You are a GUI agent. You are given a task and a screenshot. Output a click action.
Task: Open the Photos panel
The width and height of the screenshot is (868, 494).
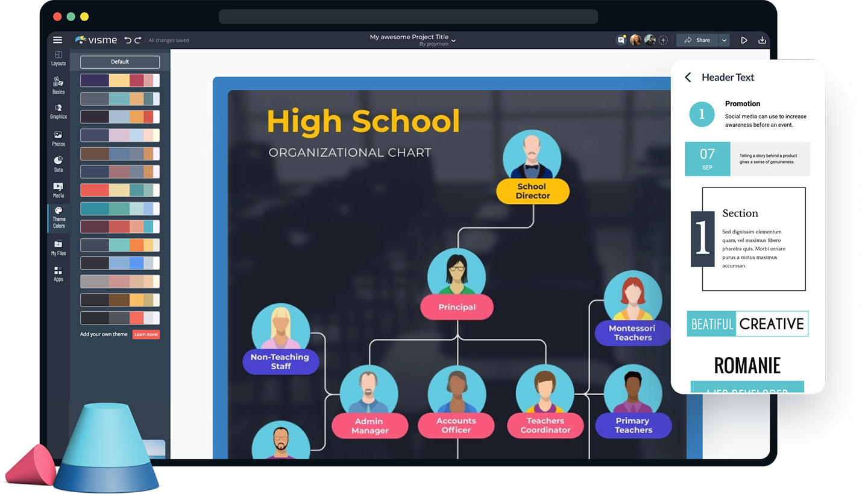pos(58,138)
